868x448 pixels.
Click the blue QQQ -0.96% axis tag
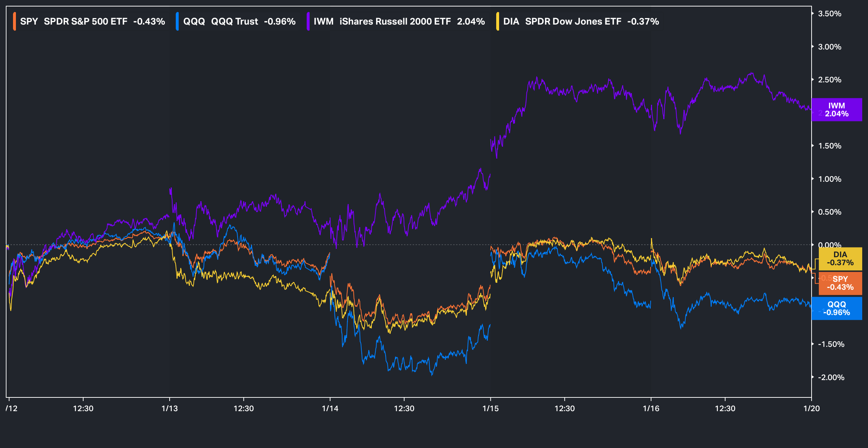[837, 309]
